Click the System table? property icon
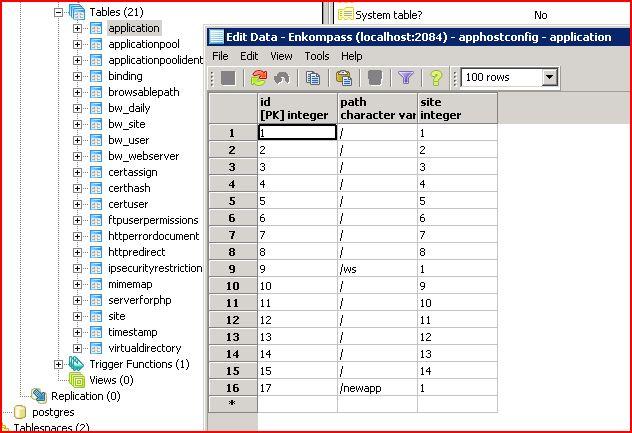 pyautogui.click(x=345, y=15)
